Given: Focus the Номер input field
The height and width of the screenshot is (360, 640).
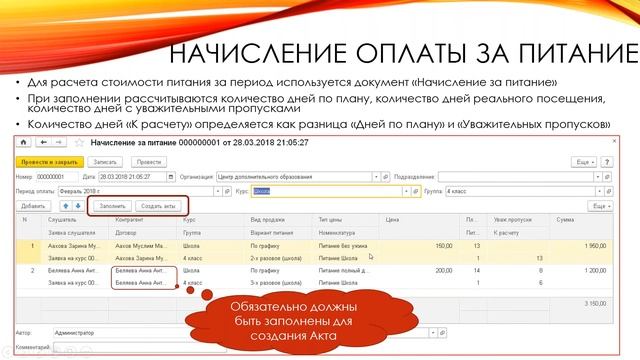Looking at the screenshot, I should pos(57,177).
